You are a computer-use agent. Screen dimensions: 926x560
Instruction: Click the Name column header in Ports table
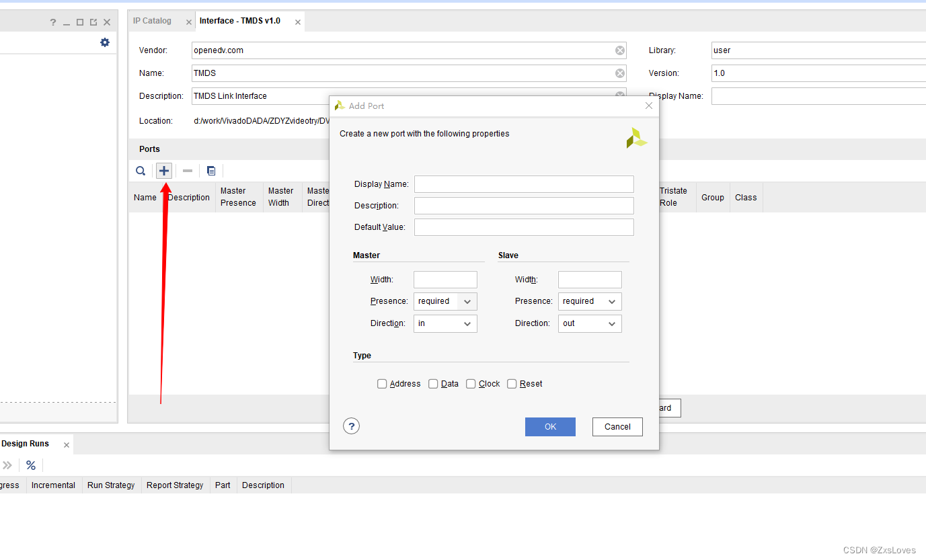tap(145, 198)
